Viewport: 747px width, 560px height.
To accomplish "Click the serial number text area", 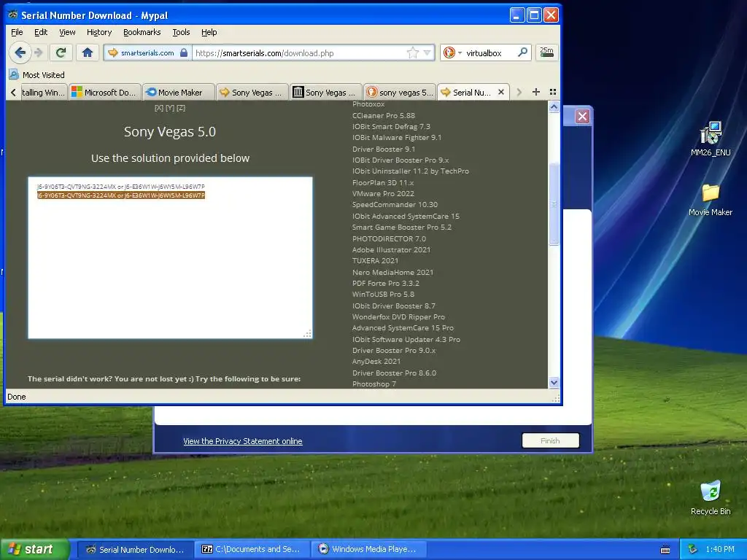I will click(x=170, y=257).
